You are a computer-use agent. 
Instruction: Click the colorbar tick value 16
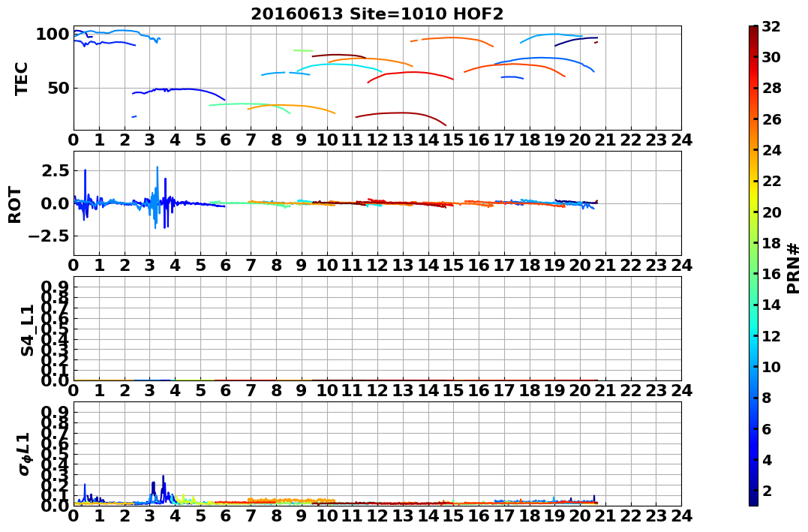(x=771, y=274)
